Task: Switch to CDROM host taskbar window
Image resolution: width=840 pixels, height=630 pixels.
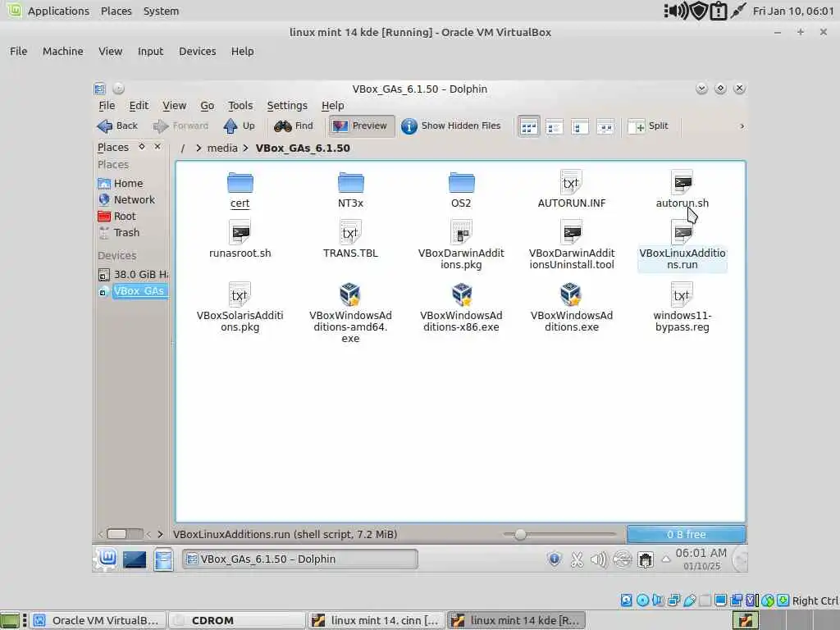Action: [237, 620]
